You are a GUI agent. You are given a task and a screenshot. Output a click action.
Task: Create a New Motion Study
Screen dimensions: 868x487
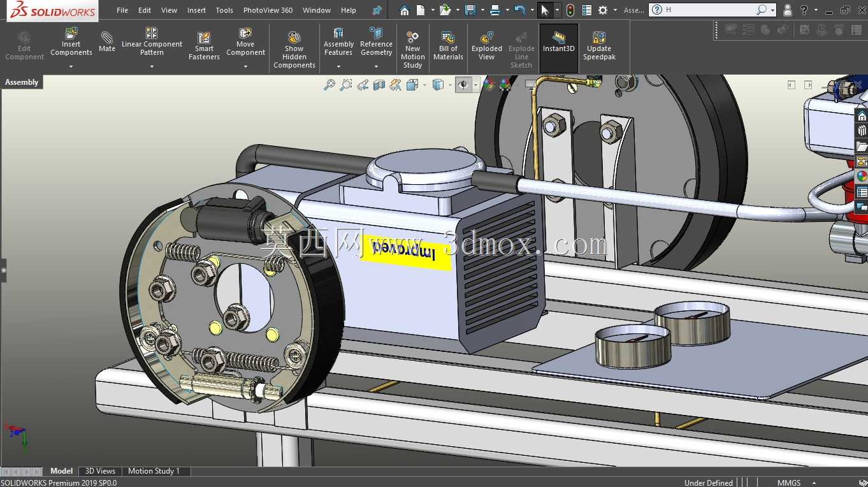tap(412, 50)
